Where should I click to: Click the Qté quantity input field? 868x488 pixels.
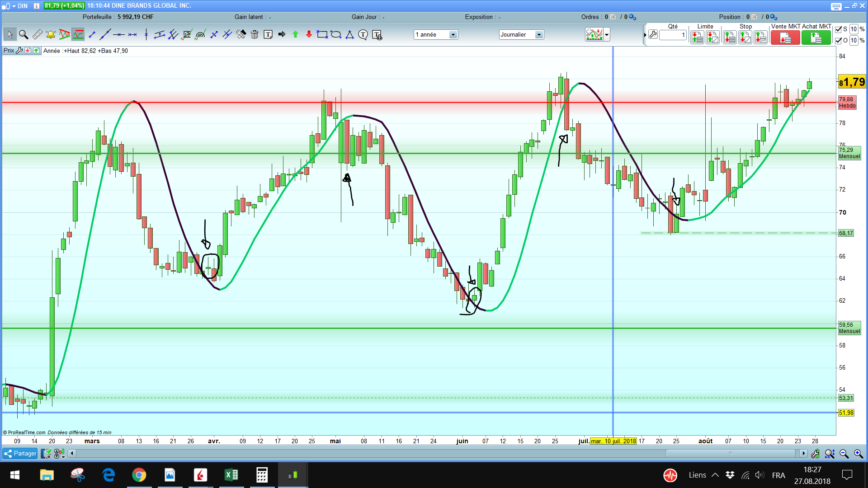673,35
